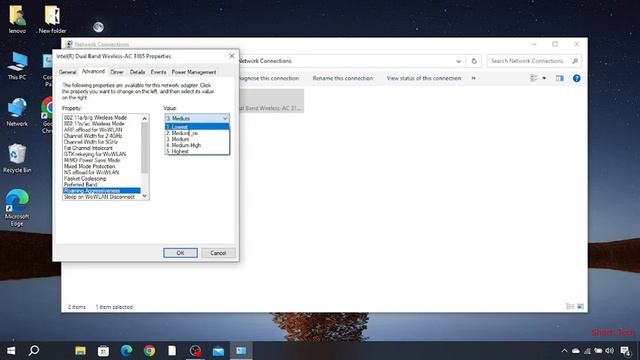Select Preferred Band property
The width and height of the screenshot is (640, 360).
pos(102,185)
